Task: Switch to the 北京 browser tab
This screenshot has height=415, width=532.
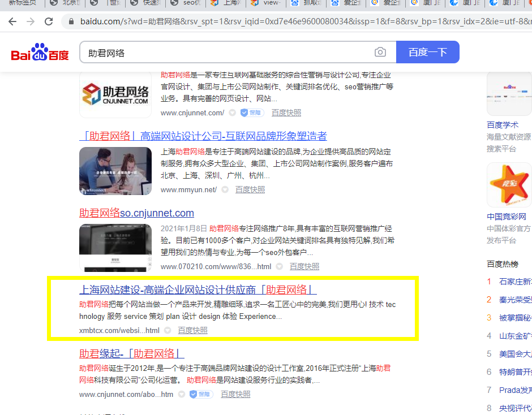Action: pos(66,3)
